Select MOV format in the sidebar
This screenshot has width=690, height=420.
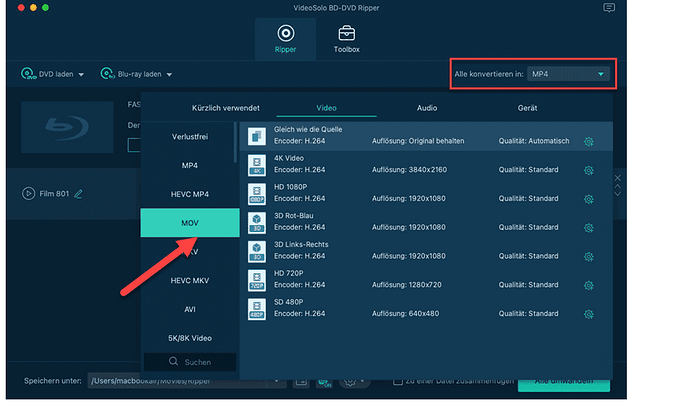tap(190, 222)
